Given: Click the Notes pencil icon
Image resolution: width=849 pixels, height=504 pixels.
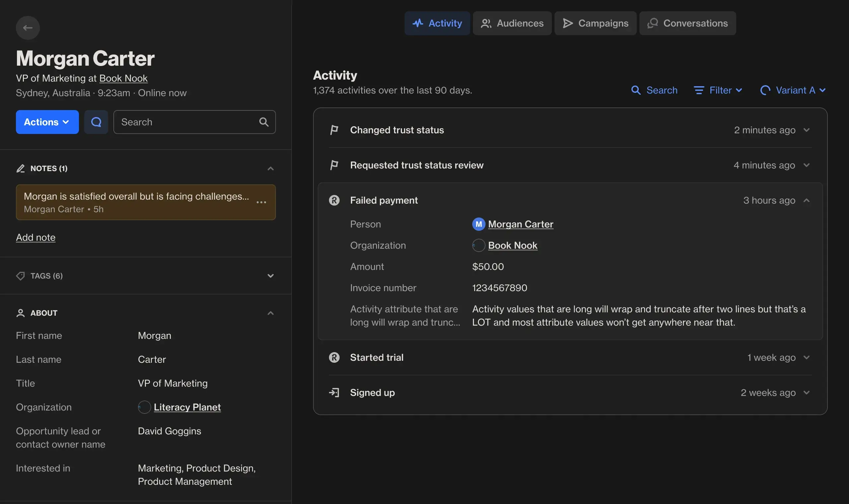Looking at the screenshot, I should click(20, 168).
